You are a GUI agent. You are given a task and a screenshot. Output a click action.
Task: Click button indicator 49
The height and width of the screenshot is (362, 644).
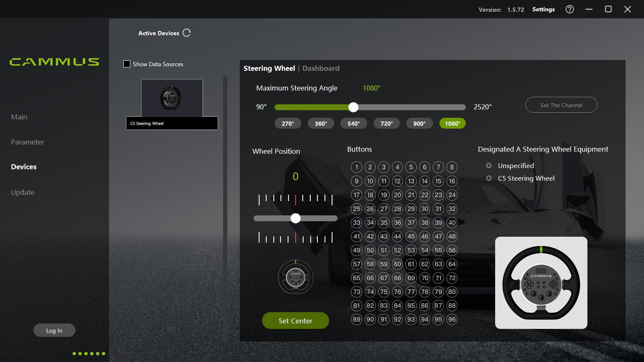pyautogui.click(x=356, y=250)
